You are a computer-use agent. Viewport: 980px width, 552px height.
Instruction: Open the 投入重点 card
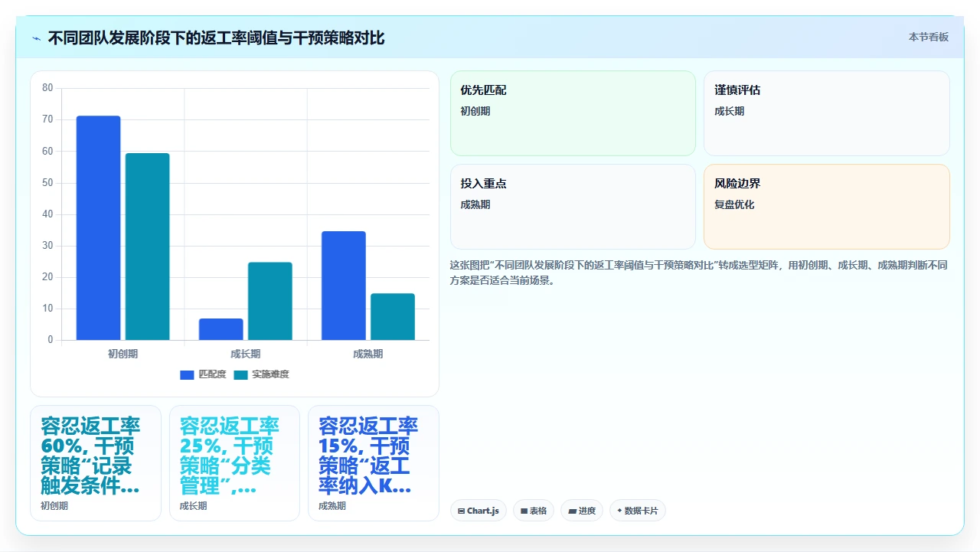(573, 207)
